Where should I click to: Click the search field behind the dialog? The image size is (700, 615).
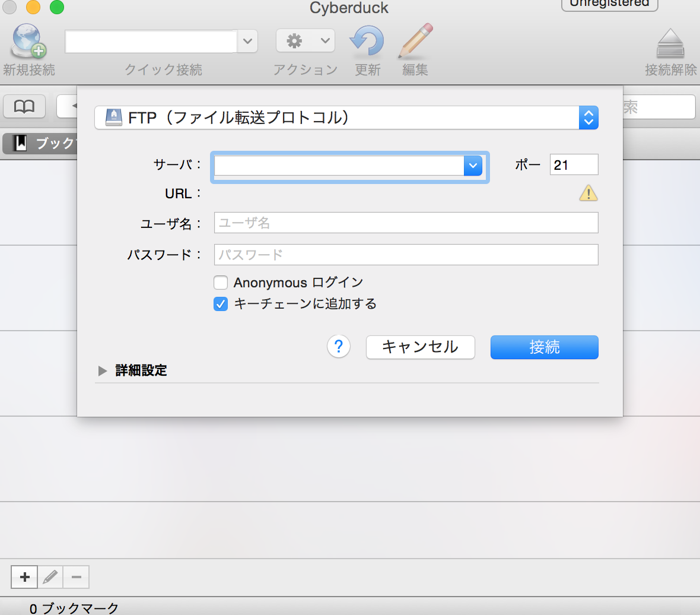(659, 107)
